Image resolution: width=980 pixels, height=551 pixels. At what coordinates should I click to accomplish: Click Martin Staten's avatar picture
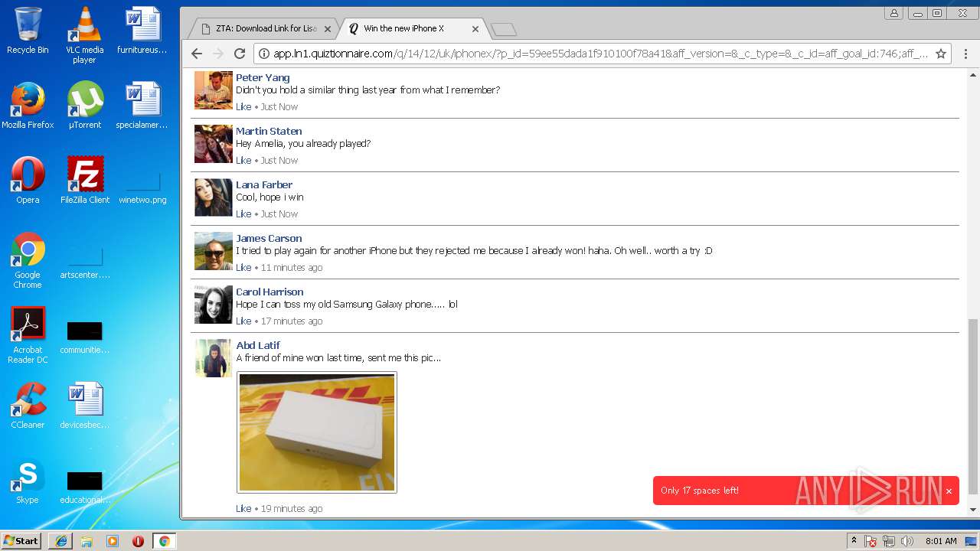point(213,144)
